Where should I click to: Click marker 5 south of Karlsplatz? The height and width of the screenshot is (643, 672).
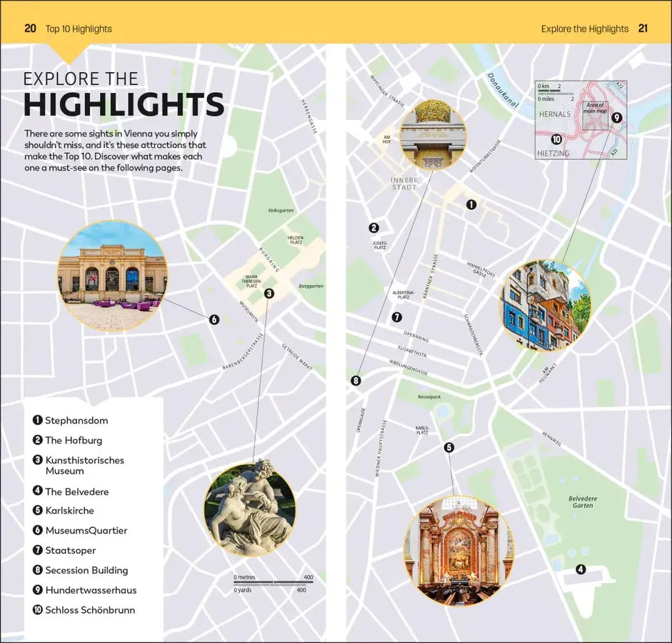tap(448, 448)
